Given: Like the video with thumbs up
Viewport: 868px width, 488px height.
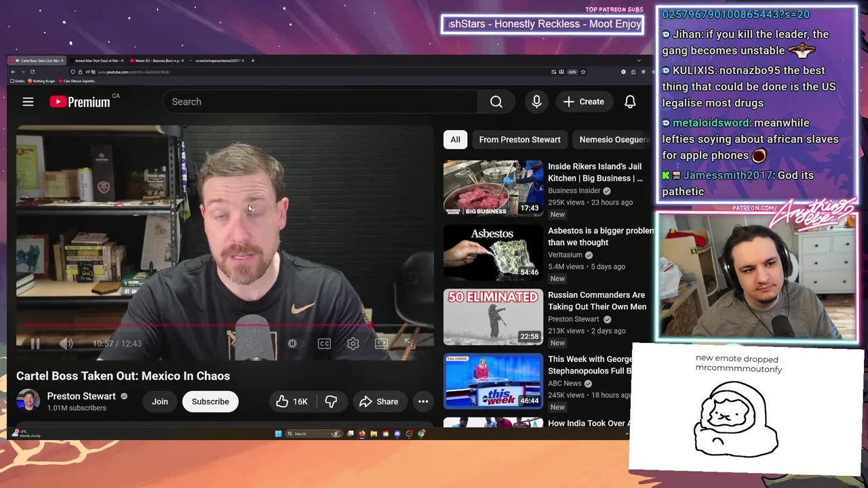Looking at the screenshot, I should pyautogui.click(x=292, y=402).
